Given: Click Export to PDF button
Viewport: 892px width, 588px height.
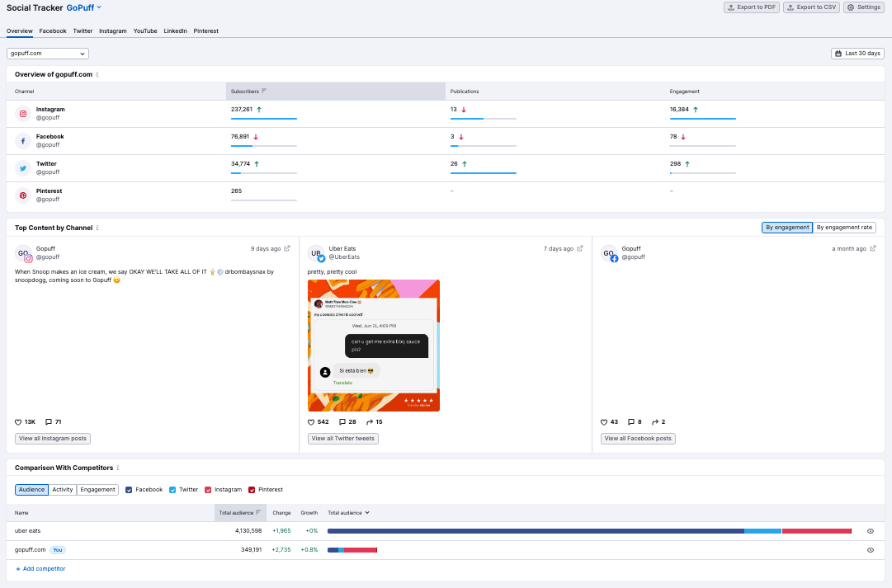Looking at the screenshot, I should (752, 7).
